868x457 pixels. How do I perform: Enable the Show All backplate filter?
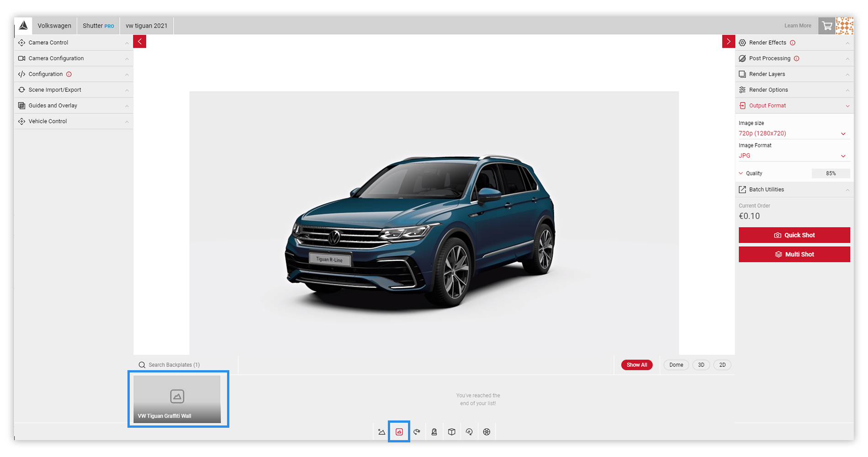coord(637,365)
